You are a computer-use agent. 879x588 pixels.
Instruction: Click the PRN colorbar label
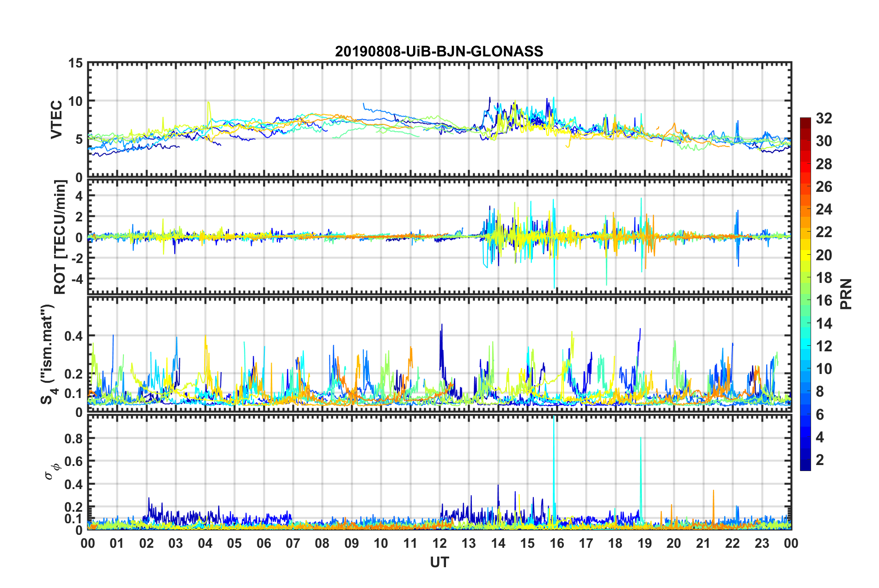click(x=846, y=294)
